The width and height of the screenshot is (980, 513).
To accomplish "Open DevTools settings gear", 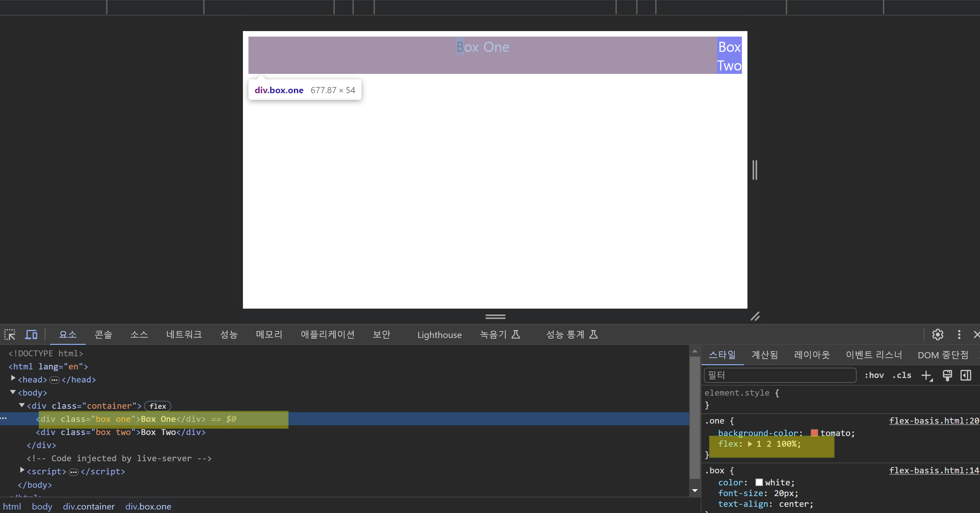I will coord(937,335).
